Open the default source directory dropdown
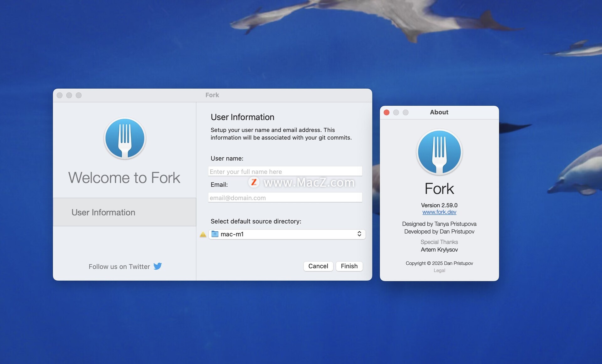Image resolution: width=602 pixels, height=364 pixels. tap(287, 234)
